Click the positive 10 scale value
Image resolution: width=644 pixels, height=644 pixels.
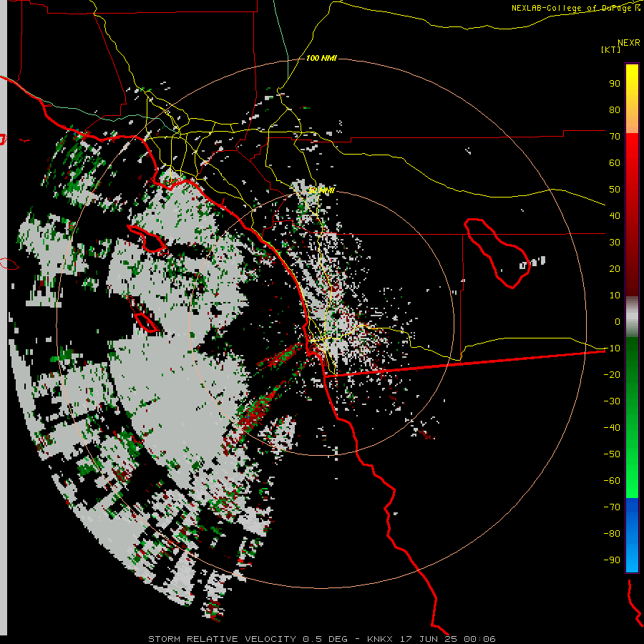coord(615,296)
